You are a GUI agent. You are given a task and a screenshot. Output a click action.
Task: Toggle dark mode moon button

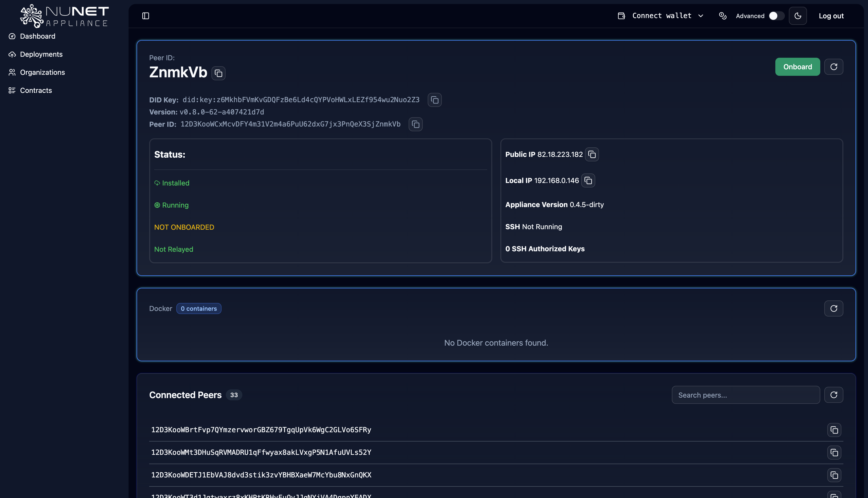[x=797, y=16]
